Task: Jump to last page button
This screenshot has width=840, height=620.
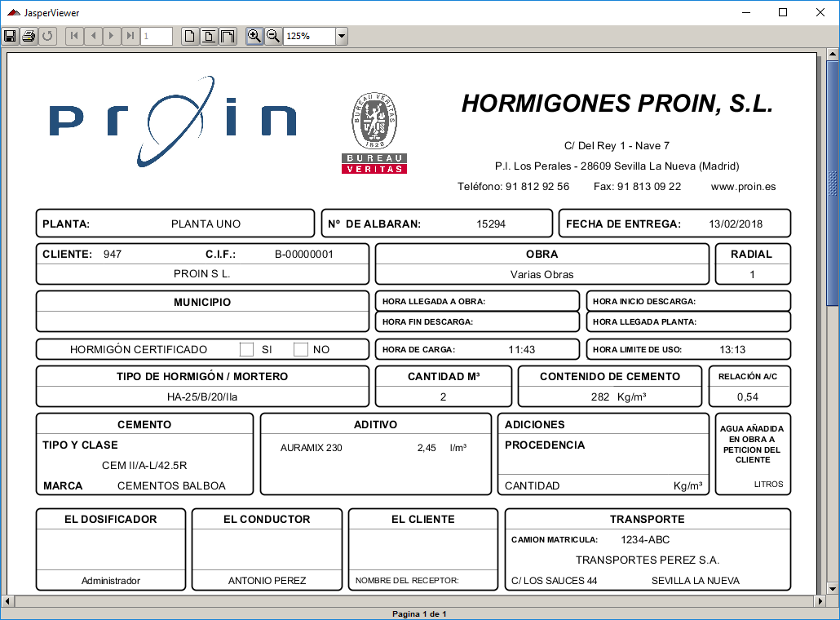Action: [x=130, y=36]
